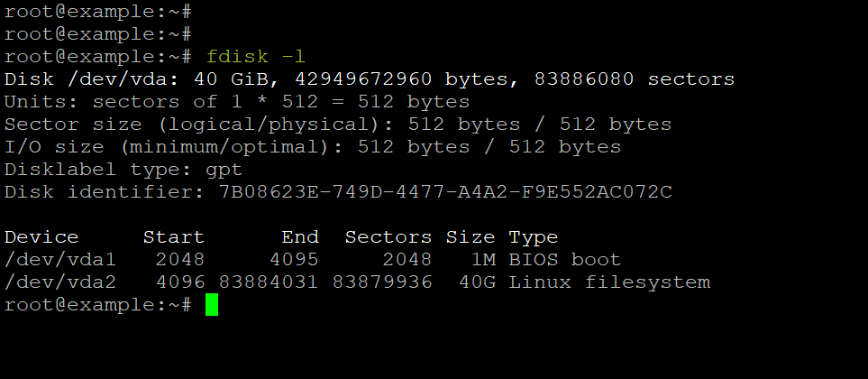Click the 1M size value
Image resolution: width=868 pixels, height=379 pixels.
(x=483, y=260)
